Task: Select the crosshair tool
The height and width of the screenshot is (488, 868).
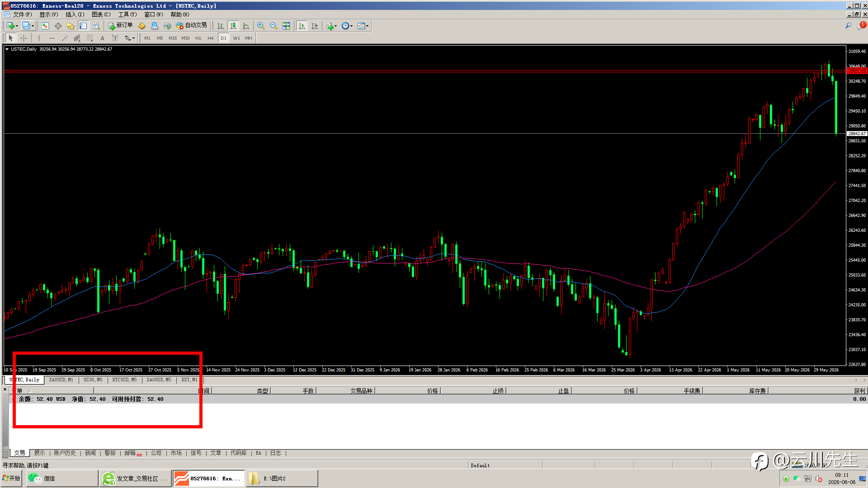Action: (24, 38)
